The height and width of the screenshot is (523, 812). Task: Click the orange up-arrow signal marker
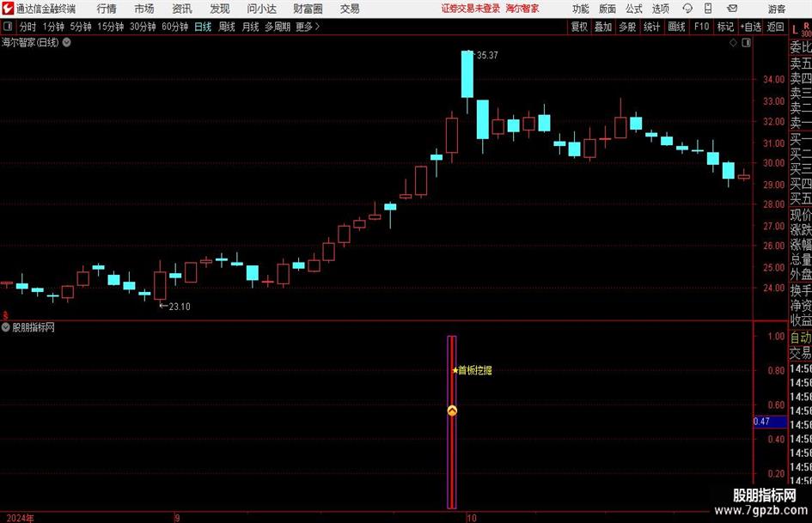tap(452, 410)
